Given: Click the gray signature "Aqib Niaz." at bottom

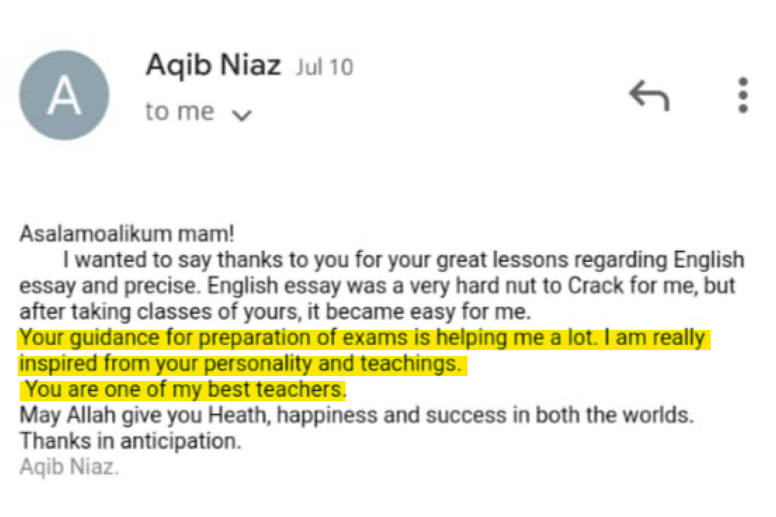Looking at the screenshot, I should 68,466.
